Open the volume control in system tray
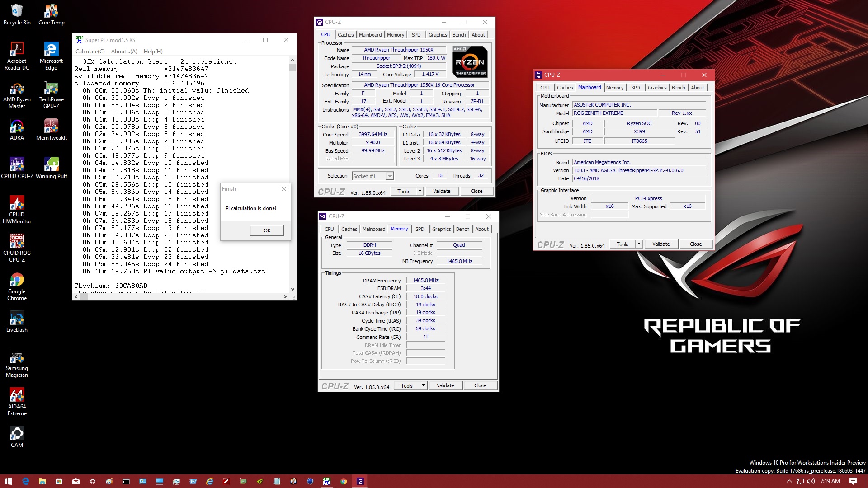This screenshot has height=488, width=868. click(x=811, y=481)
